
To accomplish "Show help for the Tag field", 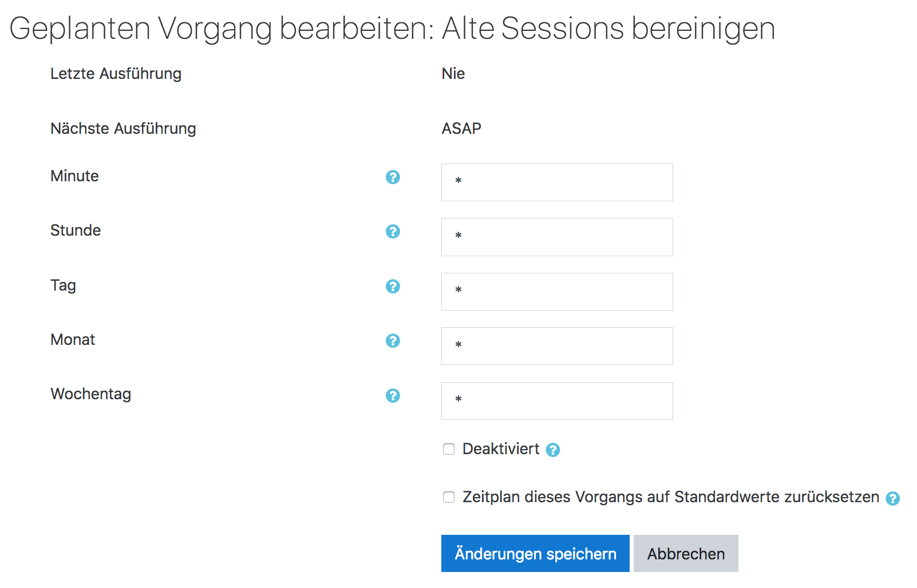I will coord(393,287).
